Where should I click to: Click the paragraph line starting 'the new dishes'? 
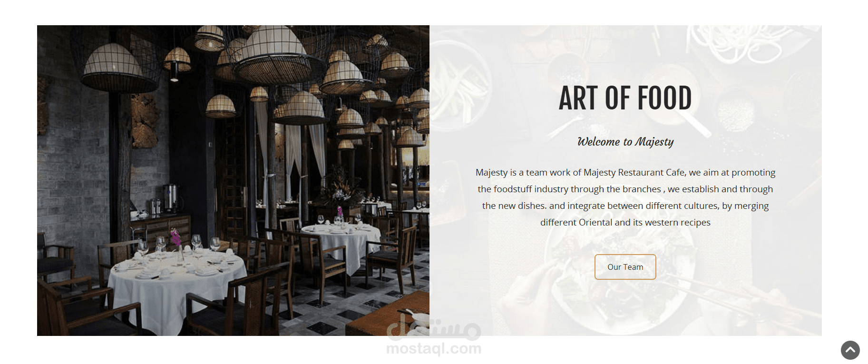625,206
